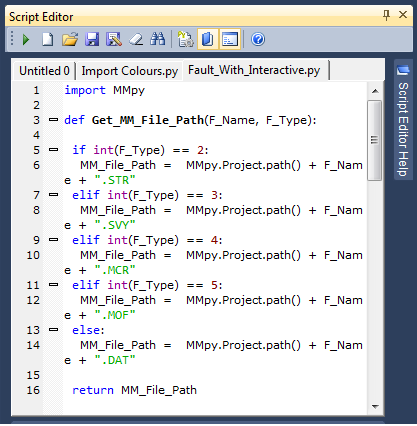Toggle the output window button

point(230,40)
